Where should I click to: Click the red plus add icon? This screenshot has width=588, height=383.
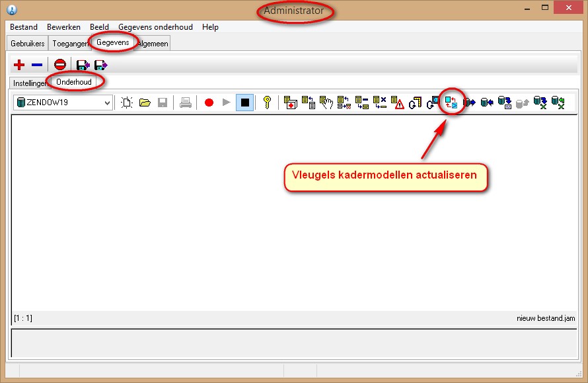pos(19,65)
